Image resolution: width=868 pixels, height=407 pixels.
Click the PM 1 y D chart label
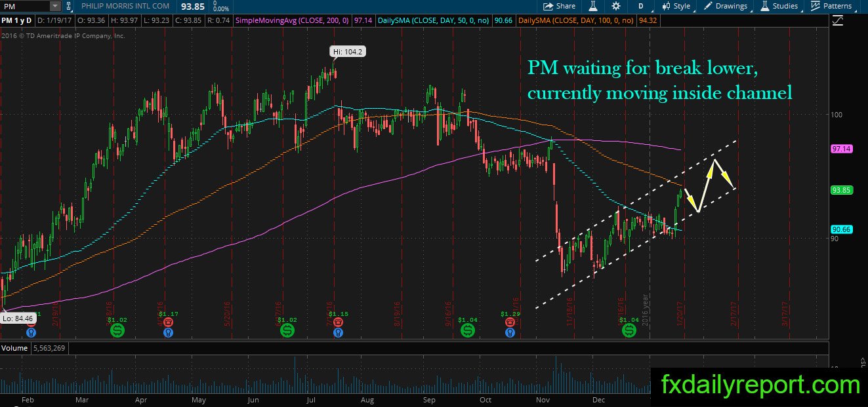tap(18, 21)
